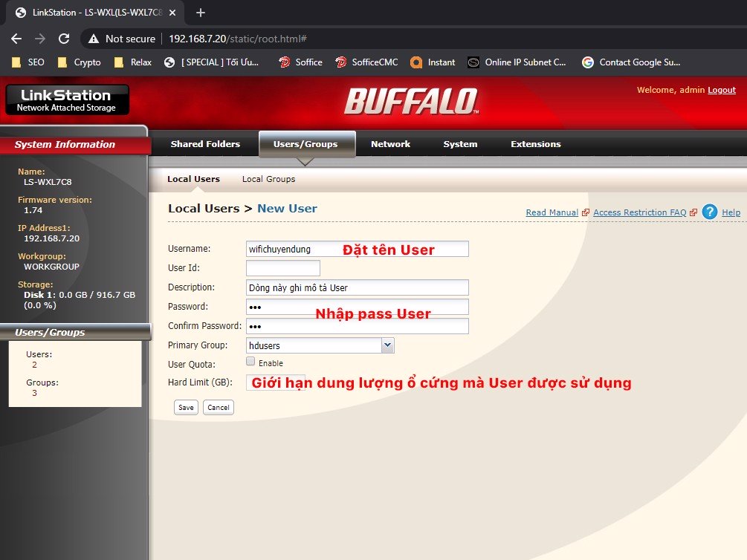Click the browser address bar URL
Screen dimensions: 747x560
pos(237,39)
